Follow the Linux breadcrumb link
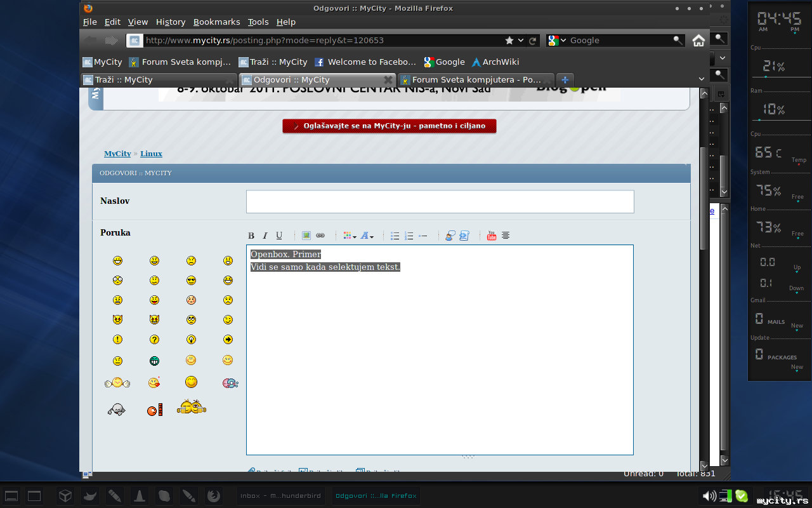The height and width of the screenshot is (508, 812). (151, 154)
